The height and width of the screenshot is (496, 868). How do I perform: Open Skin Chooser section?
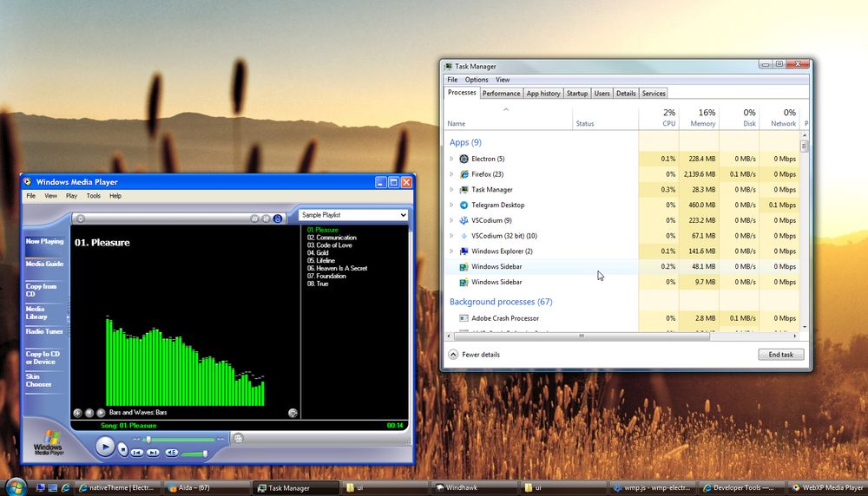point(38,381)
